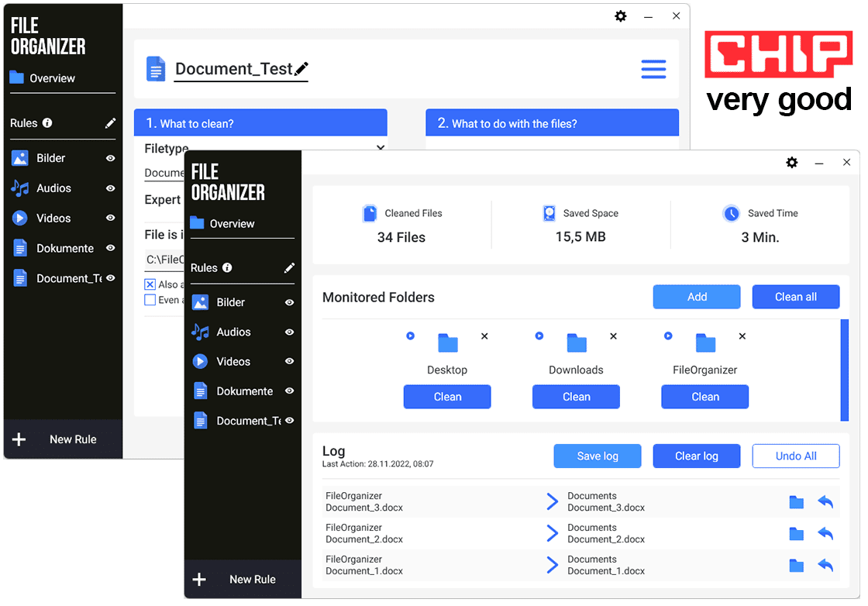This screenshot has width=868, height=606.
Task: Select Audios rule in front window
Action: (x=233, y=332)
